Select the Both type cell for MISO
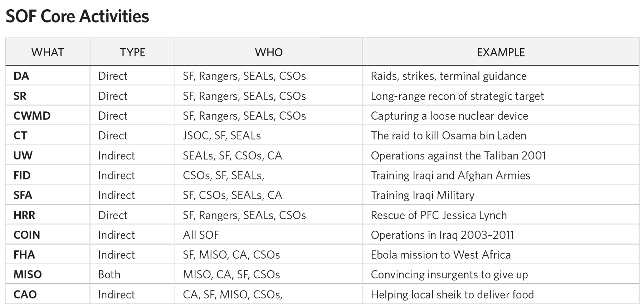The height and width of the screenshot is (308, 644). [x=109, y=275]
